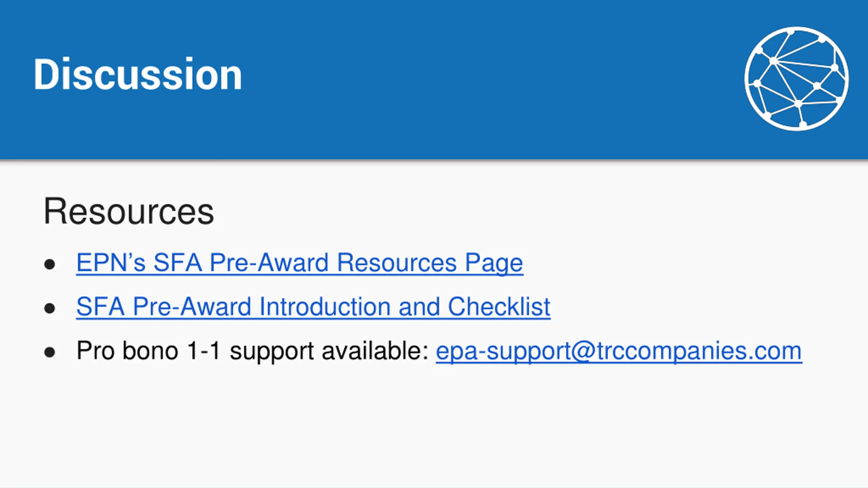Click the word 'Checklist' in second link
This screenshot has width=868, height=488.
click(499, 307)
